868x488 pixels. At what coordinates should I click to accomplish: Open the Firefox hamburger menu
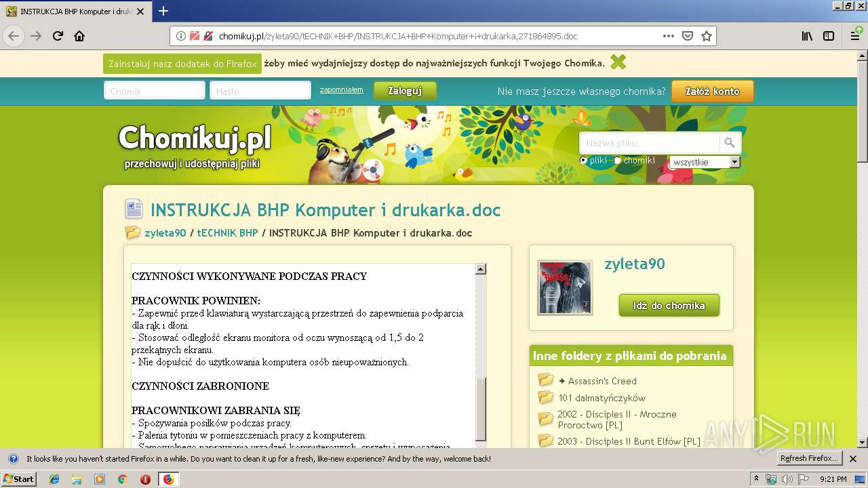click(x=855, y=36)
